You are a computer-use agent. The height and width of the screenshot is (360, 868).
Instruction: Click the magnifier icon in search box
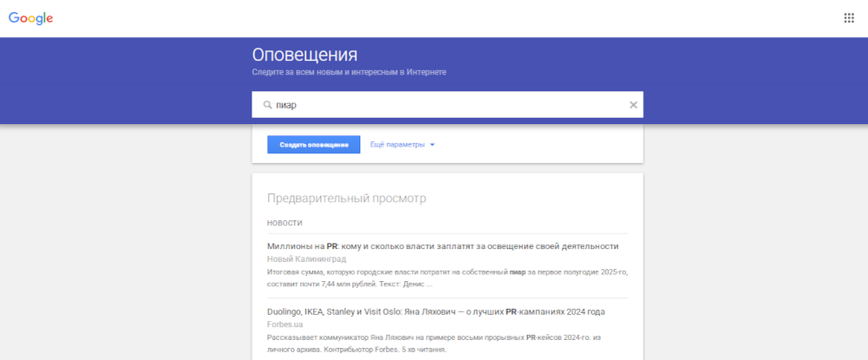tap(267, 105)
